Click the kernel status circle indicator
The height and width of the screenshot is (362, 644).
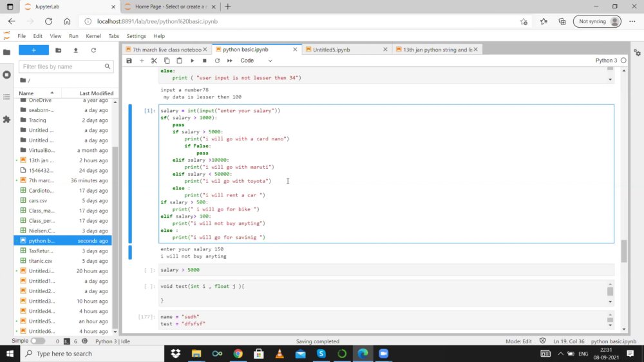pyautogui.click(x=623, y=61)
